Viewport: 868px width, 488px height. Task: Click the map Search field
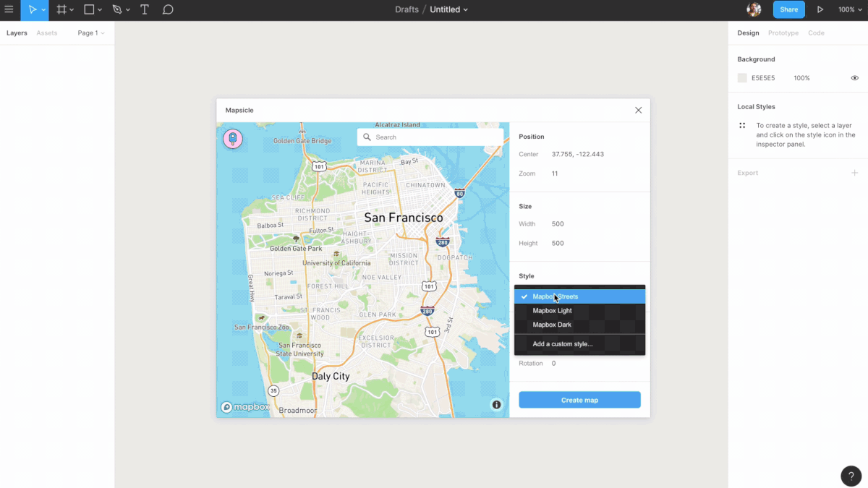(x=430, y=137)
